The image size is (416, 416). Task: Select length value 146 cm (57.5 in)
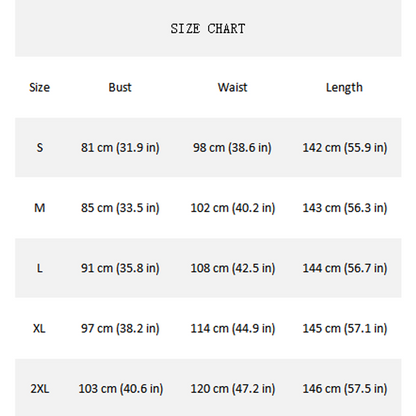coord(345,389)
